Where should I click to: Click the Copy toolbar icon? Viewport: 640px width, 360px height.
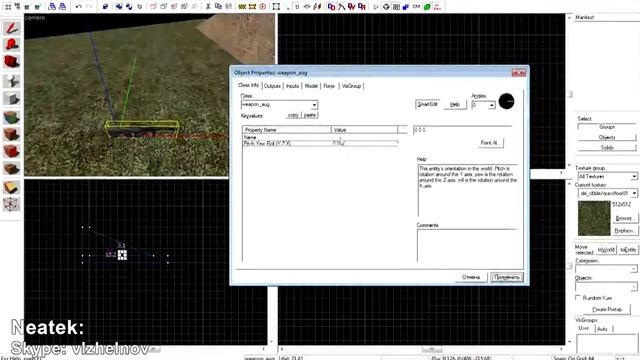(218, 7)
